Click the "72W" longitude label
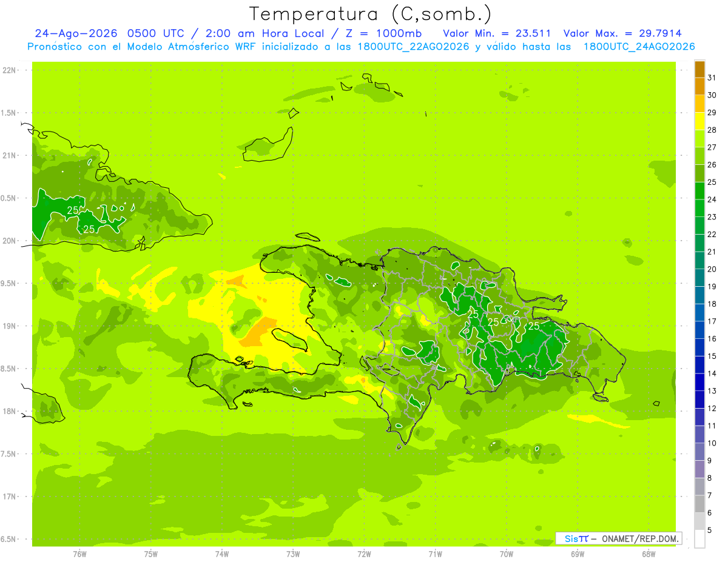 pos(364,554)
